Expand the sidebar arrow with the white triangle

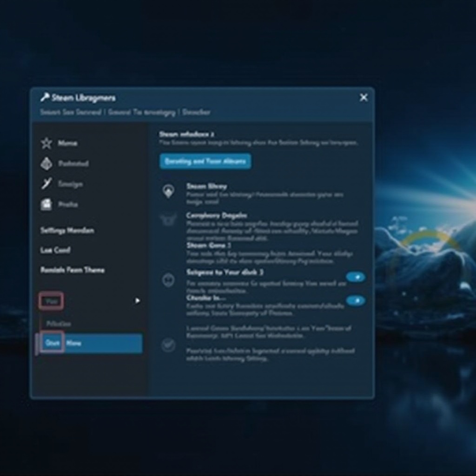point(137,301)
